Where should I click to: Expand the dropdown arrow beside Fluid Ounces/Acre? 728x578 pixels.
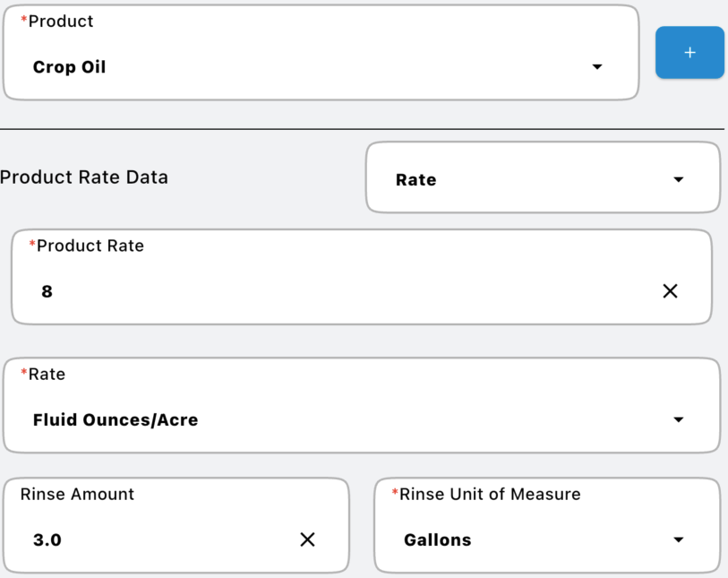[678, 420]
